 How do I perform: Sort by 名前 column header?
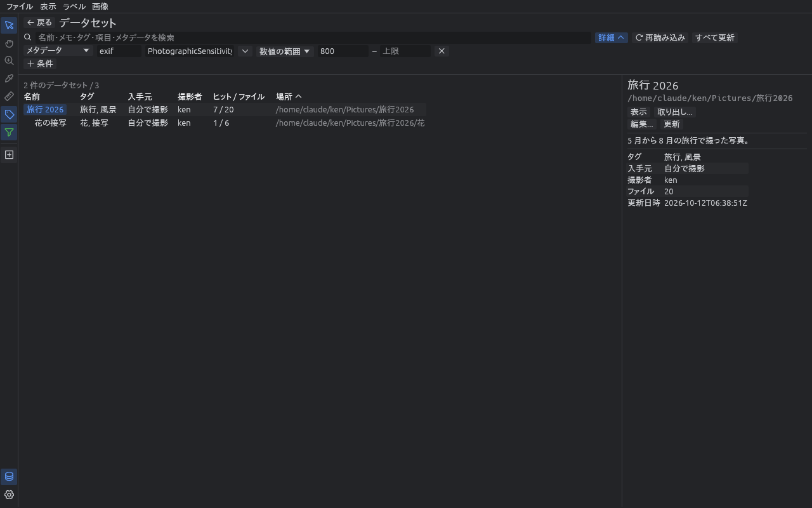click(32, 97)
